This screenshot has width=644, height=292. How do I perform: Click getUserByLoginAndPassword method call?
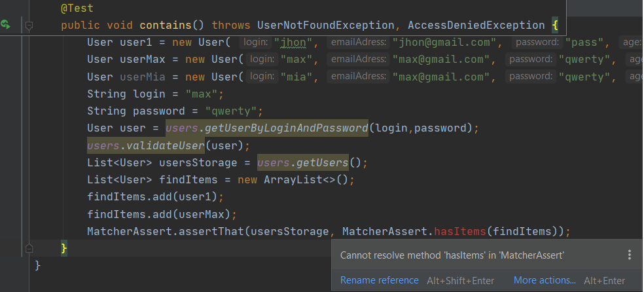tap(287, 128)
